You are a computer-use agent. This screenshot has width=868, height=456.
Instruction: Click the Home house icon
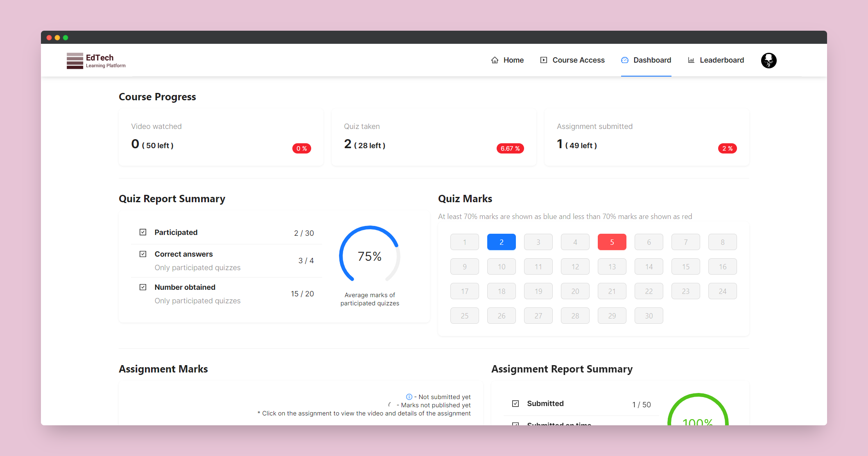495,60
